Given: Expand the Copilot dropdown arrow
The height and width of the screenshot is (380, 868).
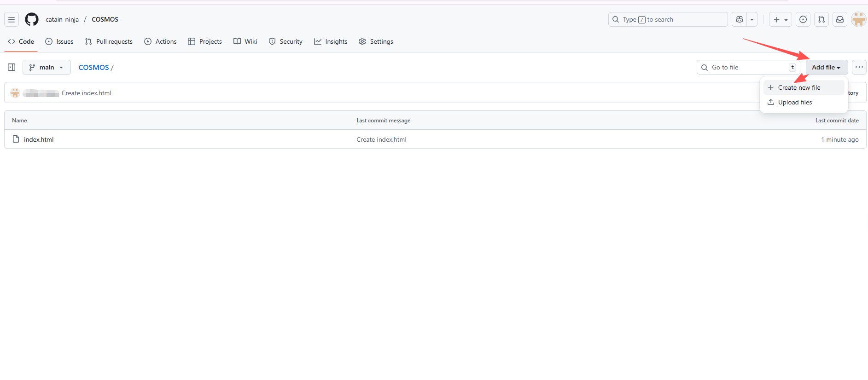Looking at the screenshot, I should click(752, 19).
